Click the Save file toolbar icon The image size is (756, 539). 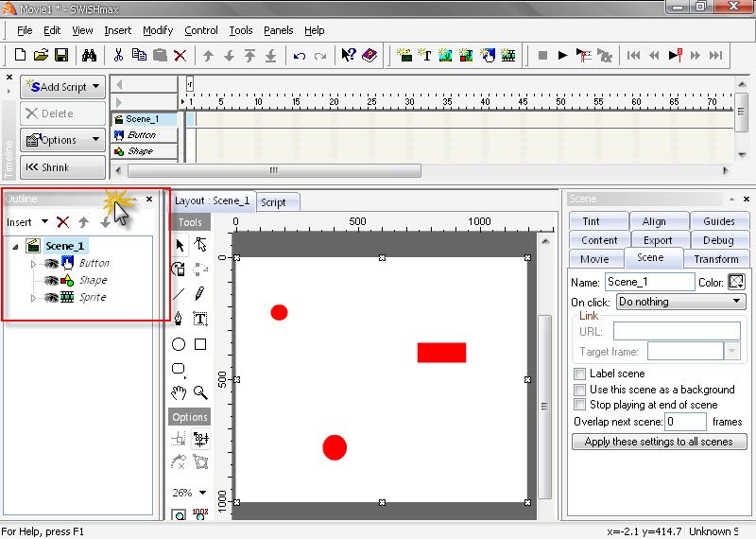click(60, 56)
